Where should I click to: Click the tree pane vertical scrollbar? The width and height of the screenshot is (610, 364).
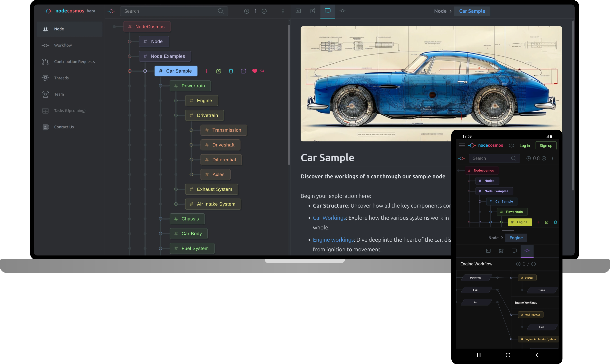click(289, 95)
